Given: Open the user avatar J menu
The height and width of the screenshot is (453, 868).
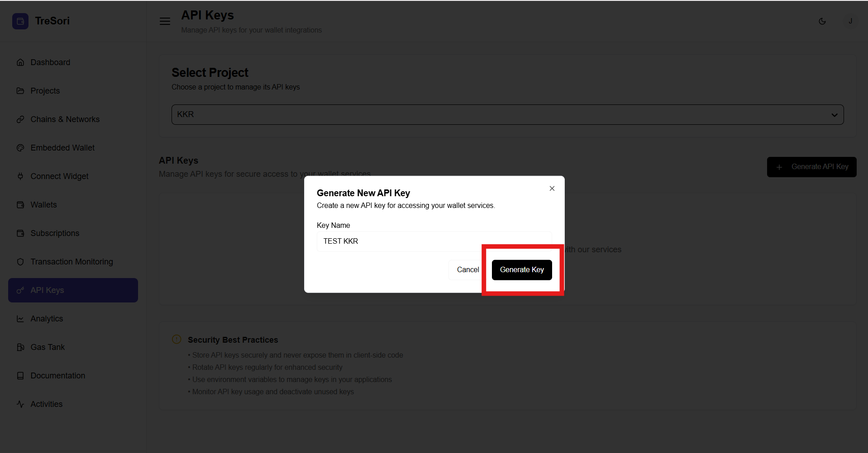Looking at the screenshot, I should click(x=850, y=21).
